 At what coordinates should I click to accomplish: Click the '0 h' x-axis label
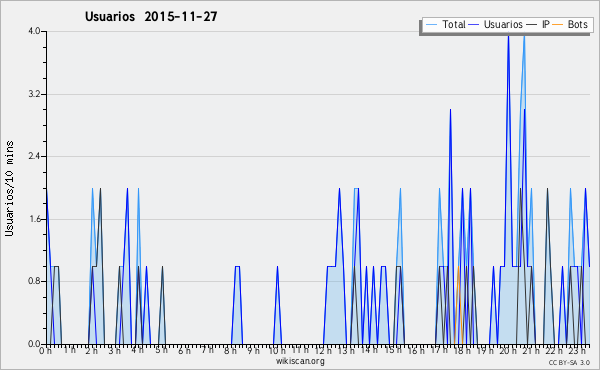pyautogui.click(x=46, y=350)
